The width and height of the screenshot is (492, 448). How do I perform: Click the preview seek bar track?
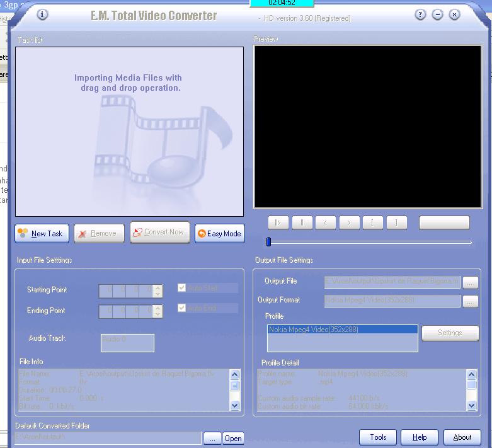[370, 243]
